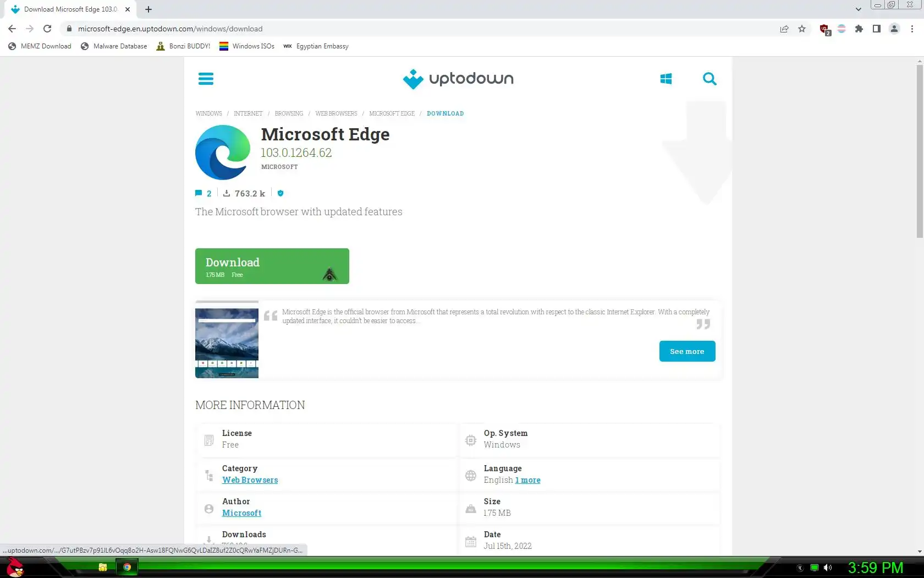Open the Windows ISOs bookmark
The width and height of the screenshot is (924, 578).
click(247, 46)
